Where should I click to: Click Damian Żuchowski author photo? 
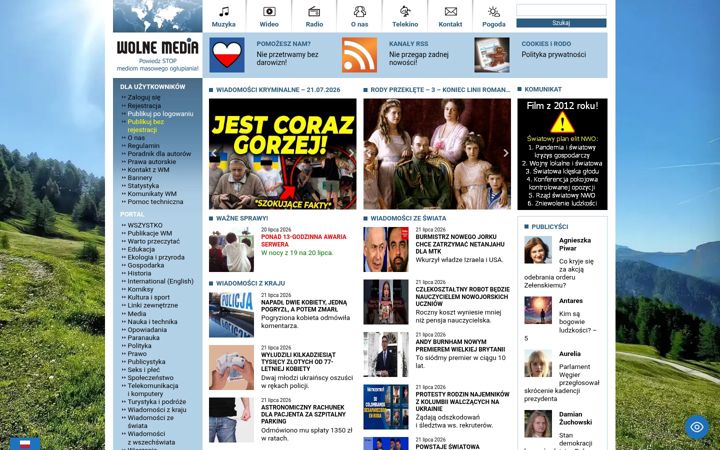[x=538, y=424]
